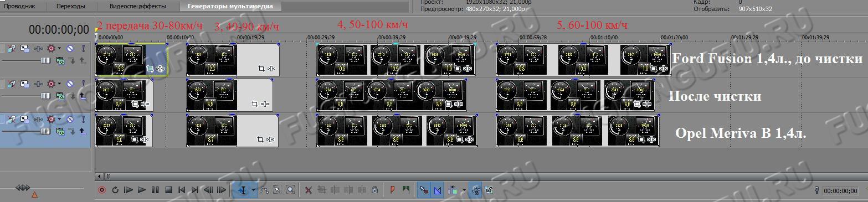Image resolution: width=868 pixels, height=202 pixels.
Task: Toggle Loop Playback in the transport bar
Action: [115, 190]
